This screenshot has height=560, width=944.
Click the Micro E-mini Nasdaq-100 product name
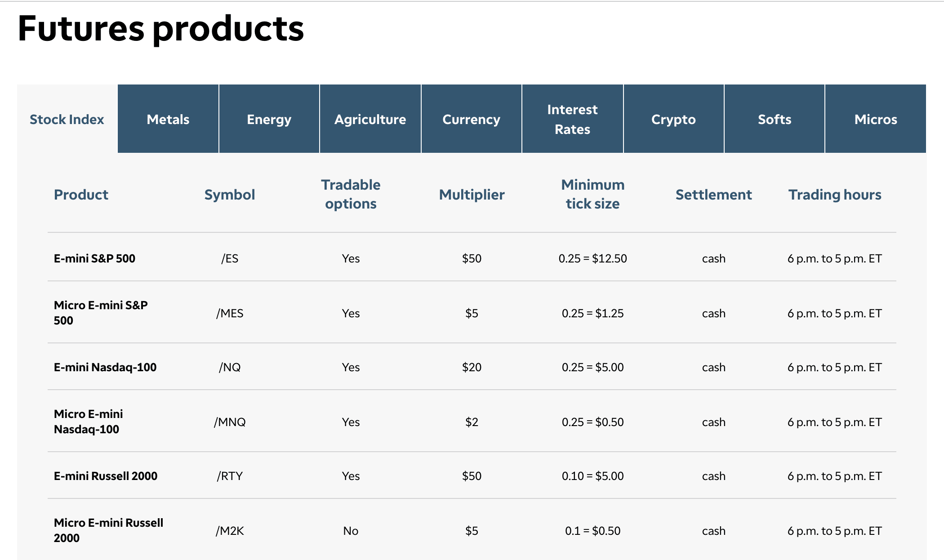pyautogui.click(x=88, y=422)
